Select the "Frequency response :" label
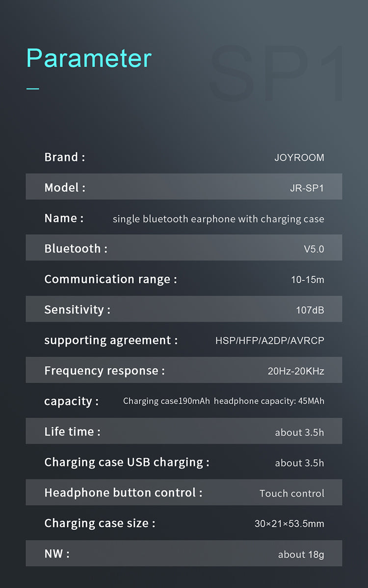Viewport: 368px width, 588px height. (105, 371)
